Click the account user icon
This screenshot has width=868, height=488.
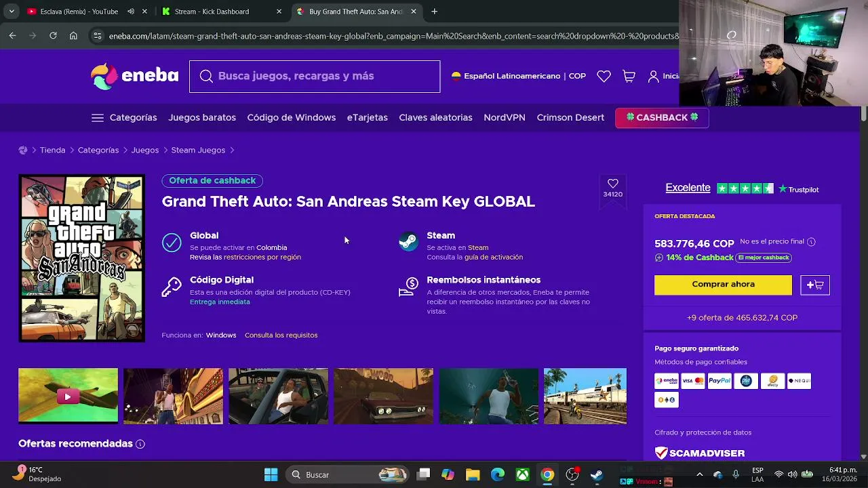pyautogui.click(x=653, y=77)
